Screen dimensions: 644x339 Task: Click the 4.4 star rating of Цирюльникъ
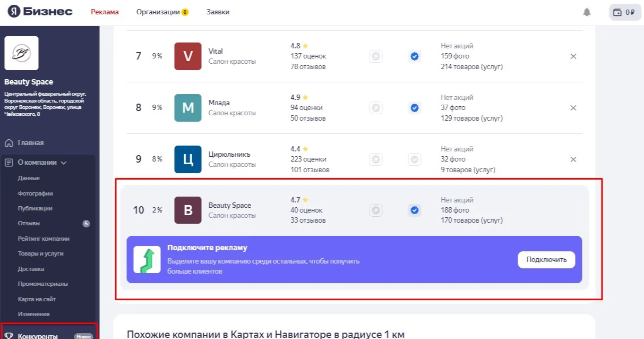tap(299, 149)
